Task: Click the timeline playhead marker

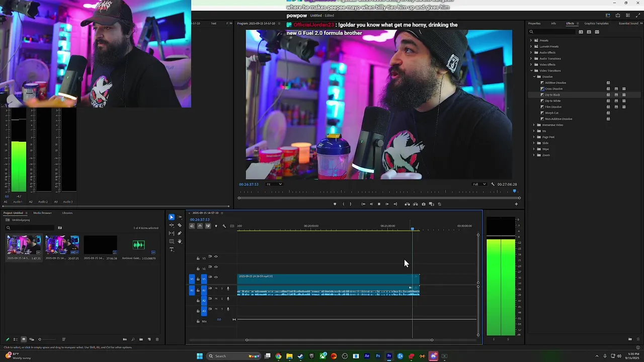Action: [x=412, y=229]
